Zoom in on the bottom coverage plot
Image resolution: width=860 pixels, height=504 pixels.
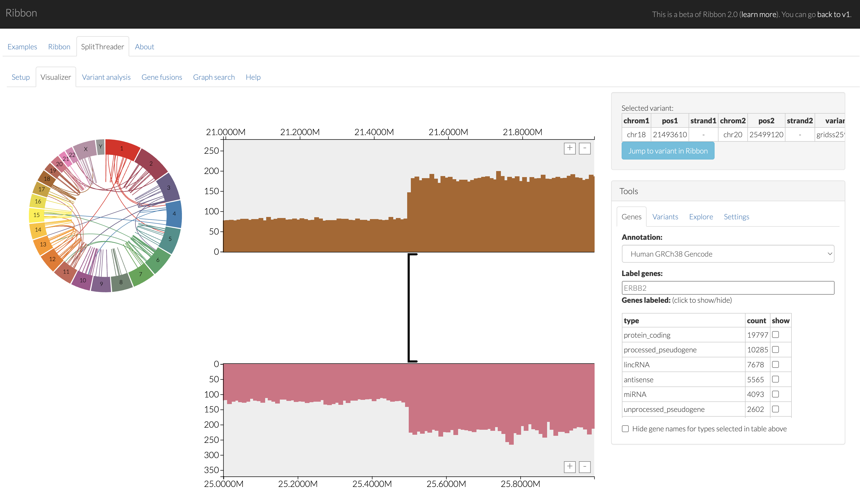click(x=570, y=467)
